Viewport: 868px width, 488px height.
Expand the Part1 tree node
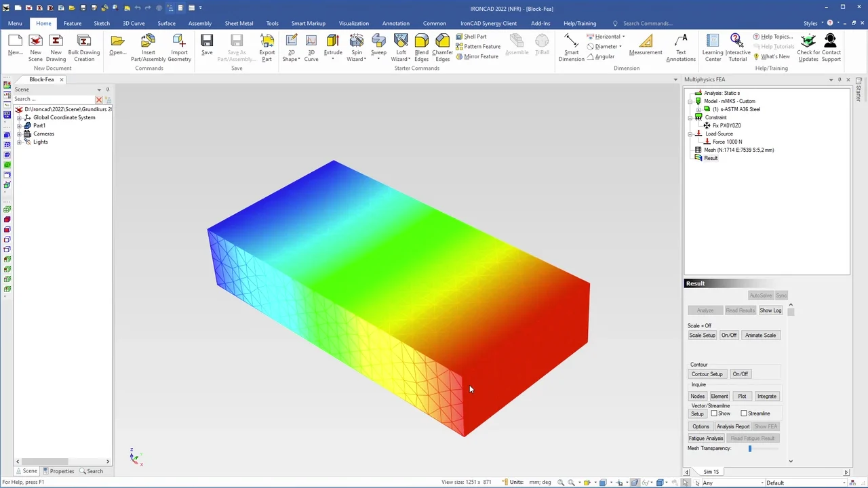[x=20, y=125]
